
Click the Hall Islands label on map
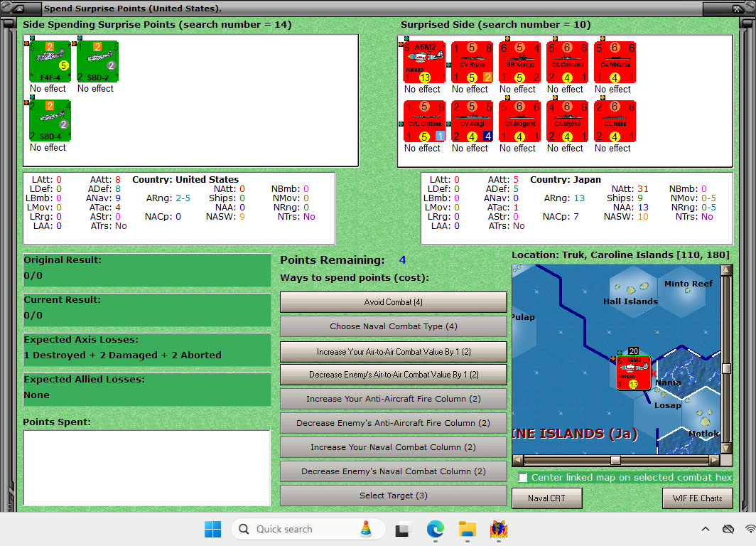coord(630,301)
